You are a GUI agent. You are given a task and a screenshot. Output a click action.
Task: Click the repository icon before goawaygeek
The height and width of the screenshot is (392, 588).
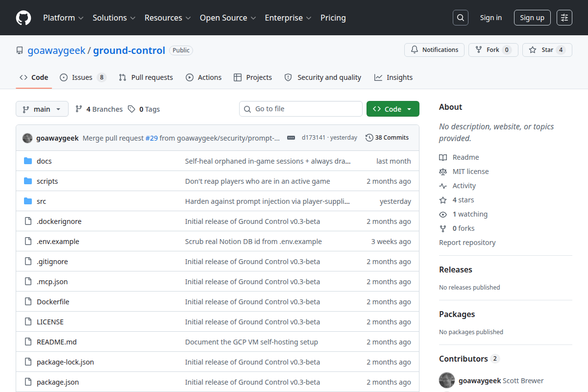point(20,50)
